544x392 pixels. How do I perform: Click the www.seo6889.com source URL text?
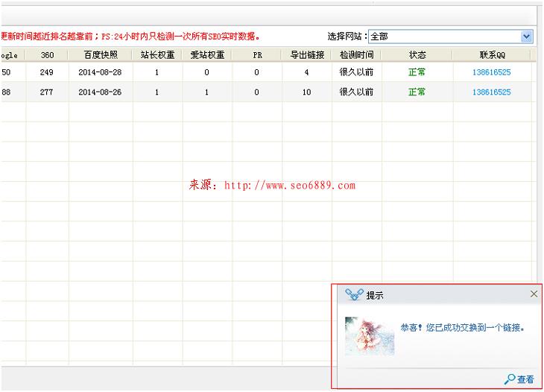[x=289, y=186]
